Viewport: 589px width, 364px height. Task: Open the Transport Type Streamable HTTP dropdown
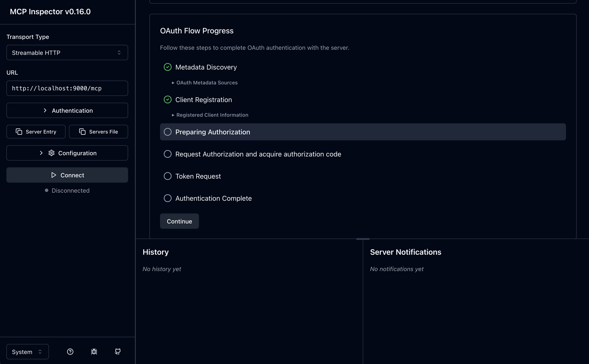[67, 53]
